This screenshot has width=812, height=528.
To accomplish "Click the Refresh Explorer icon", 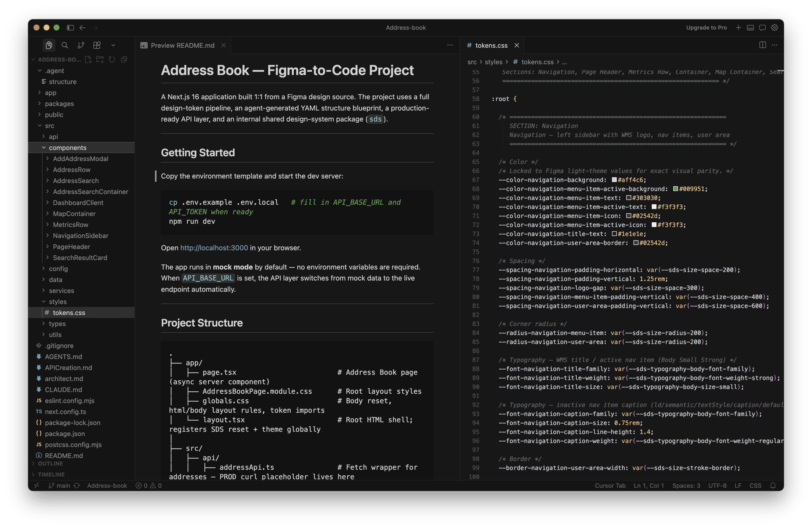I will click(x=112, y=59).
